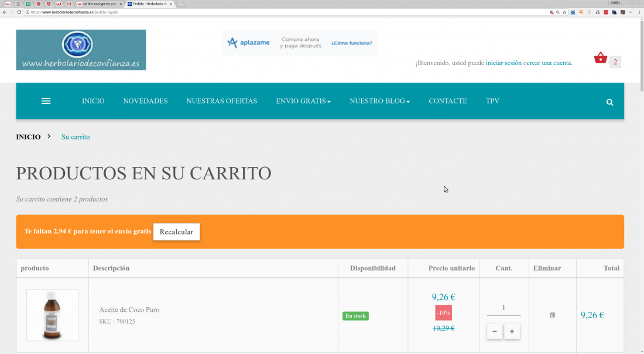View site information icon beside the URL
The height and width of the screenshot is (354, 644).
coord(28,12)
